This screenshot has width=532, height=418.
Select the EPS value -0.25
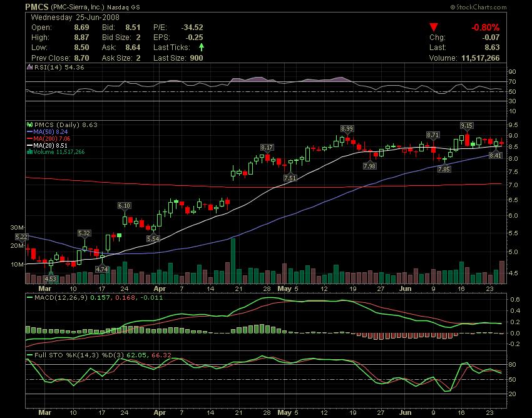(x=195, y=38)
